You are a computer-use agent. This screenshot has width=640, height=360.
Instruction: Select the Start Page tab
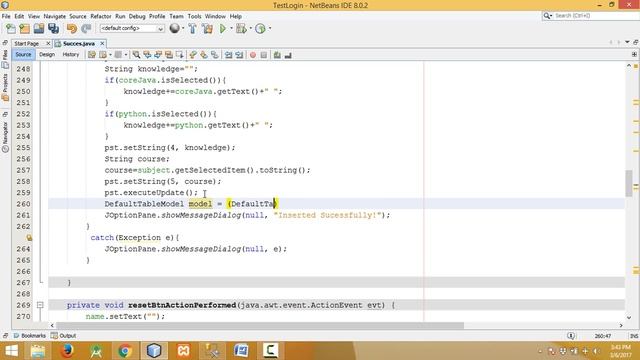[x=27, y=43]
